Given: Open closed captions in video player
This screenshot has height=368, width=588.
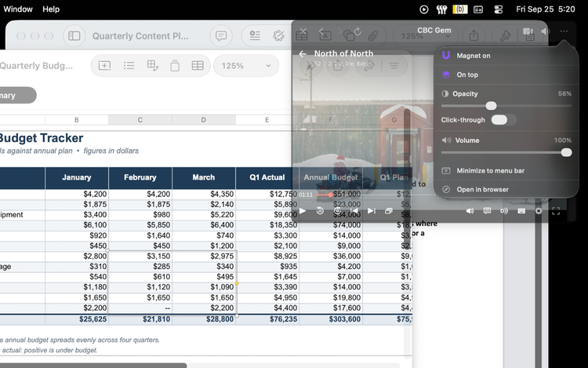Looking at the screenshot, I should tap(487, 211).
